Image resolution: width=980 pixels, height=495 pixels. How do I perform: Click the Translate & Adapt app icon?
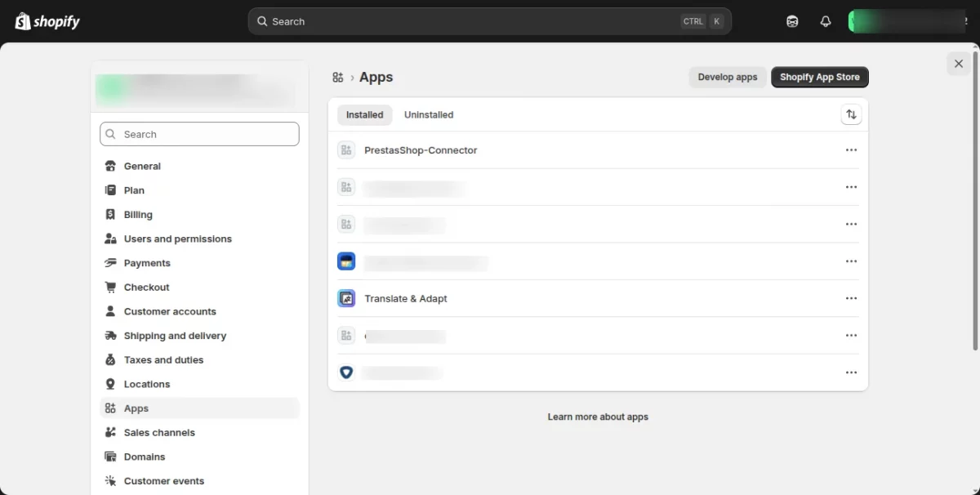(x=346, y=298)
